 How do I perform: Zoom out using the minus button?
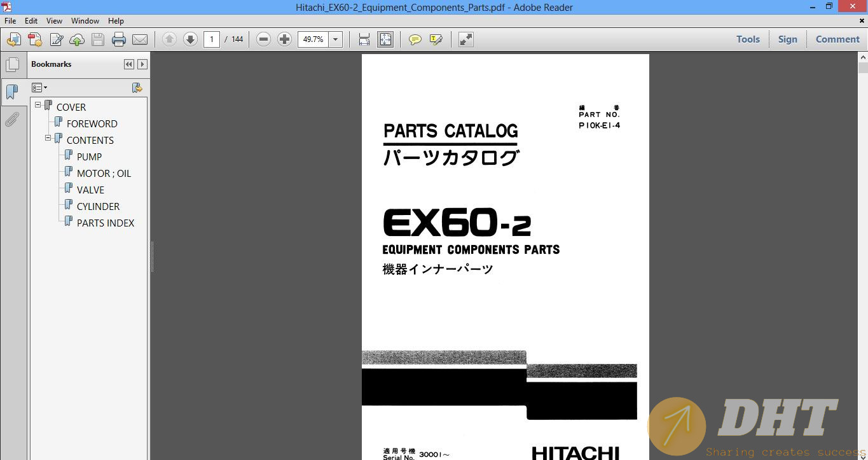pyautogui.click(x=263, y=39)
